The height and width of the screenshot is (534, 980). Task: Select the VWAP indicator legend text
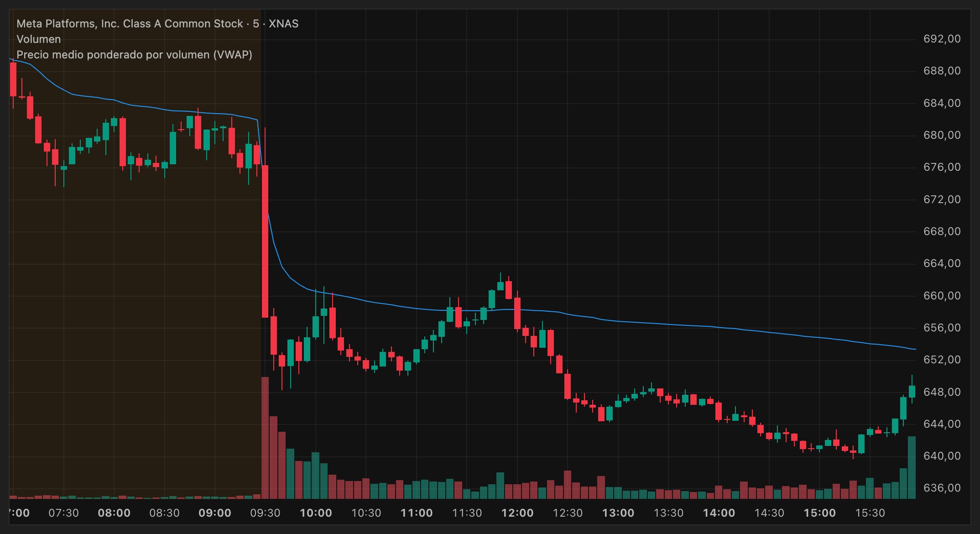click(134, 55)
